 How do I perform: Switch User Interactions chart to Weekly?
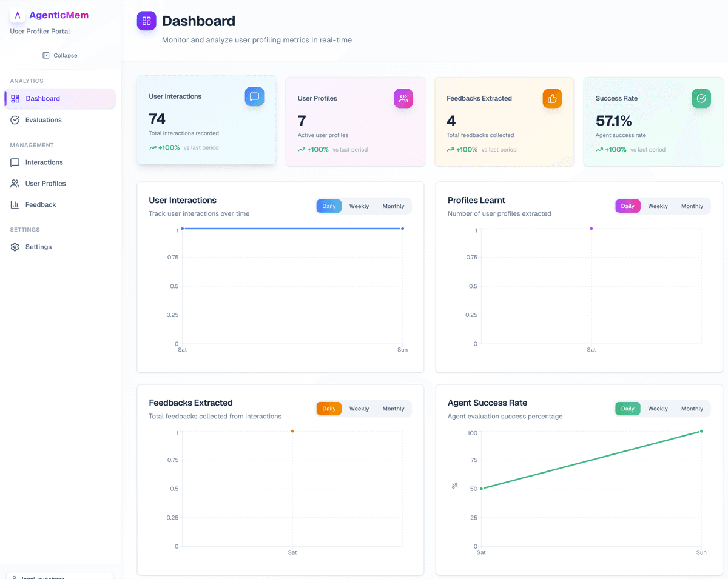point(359,206)
